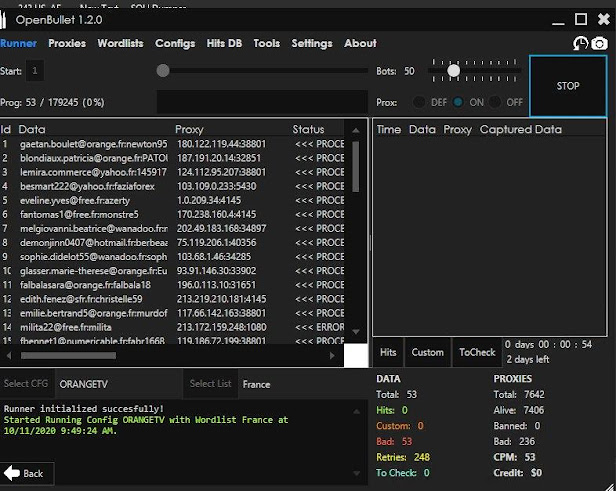Show the Custom results tab
The width and height of the screenshot is (616, 491).
(428, 352)
